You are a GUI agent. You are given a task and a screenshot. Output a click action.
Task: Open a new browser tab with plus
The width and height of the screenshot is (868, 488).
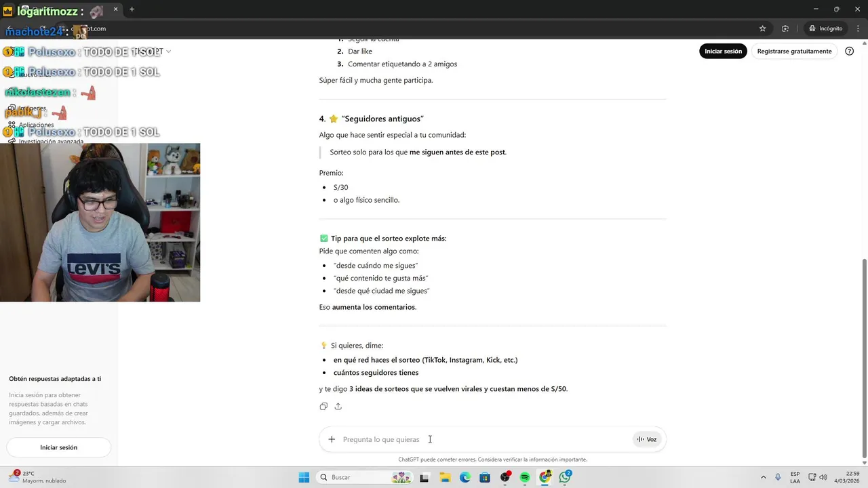coord(132,9)
